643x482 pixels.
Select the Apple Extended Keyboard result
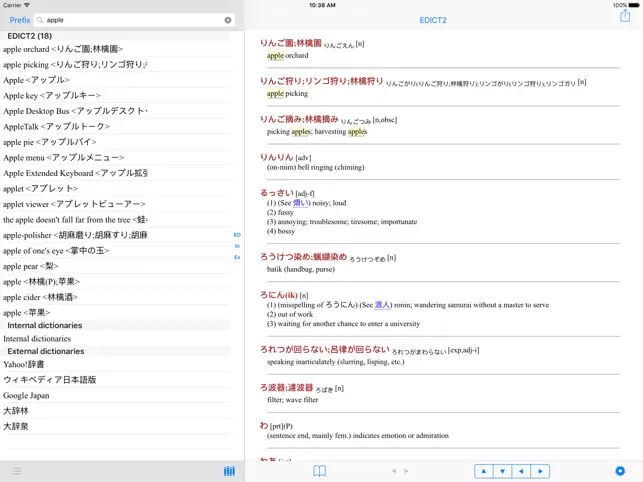[x=116, y=173]
